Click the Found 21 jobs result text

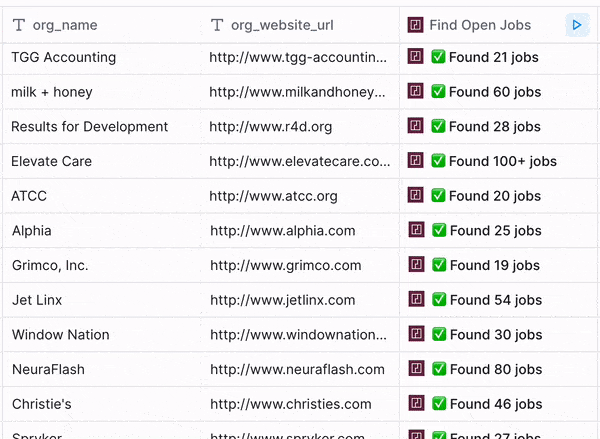494,57
